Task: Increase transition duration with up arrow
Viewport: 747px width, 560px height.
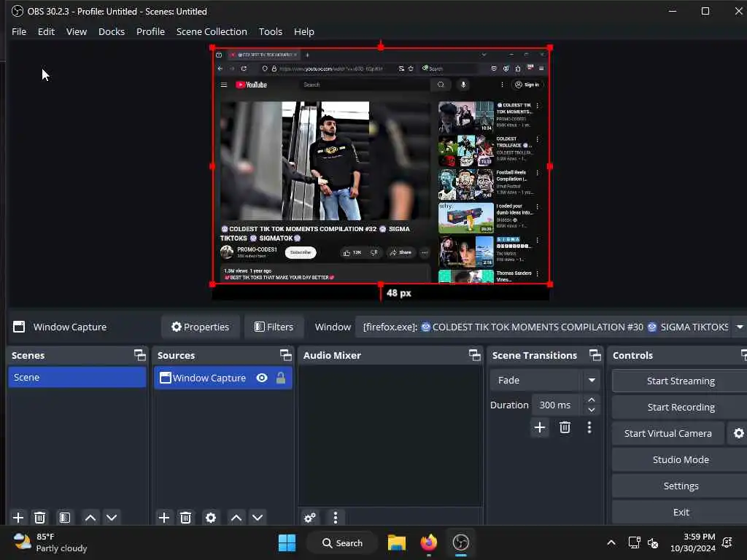Action: (x=591, y=400)
